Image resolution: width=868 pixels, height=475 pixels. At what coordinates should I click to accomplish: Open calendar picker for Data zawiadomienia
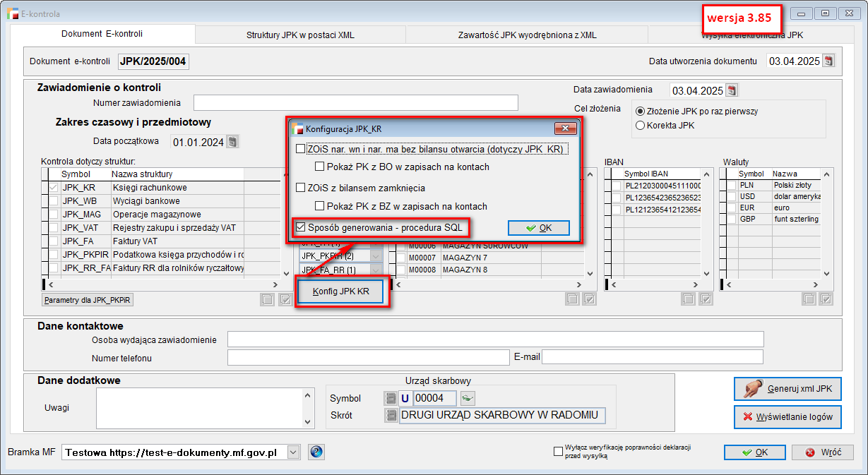point(732,90)
